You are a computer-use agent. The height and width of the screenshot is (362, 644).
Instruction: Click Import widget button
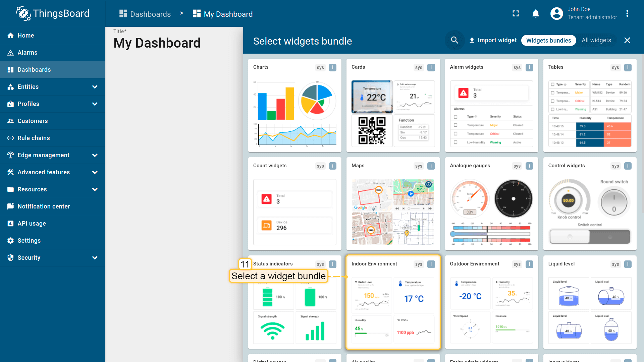[x=493, y=40]
